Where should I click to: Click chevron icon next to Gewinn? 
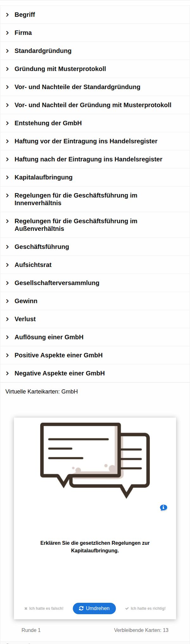pos(8,301)
